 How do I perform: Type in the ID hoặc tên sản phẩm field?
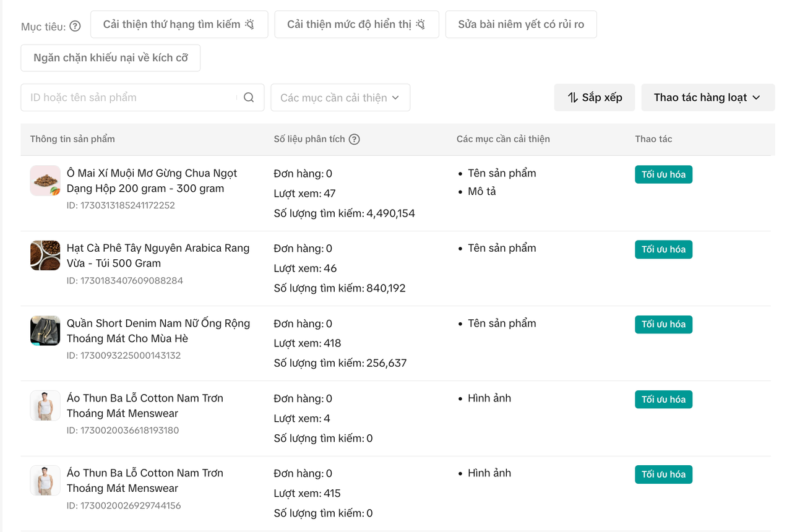click(x=130, y=98)
